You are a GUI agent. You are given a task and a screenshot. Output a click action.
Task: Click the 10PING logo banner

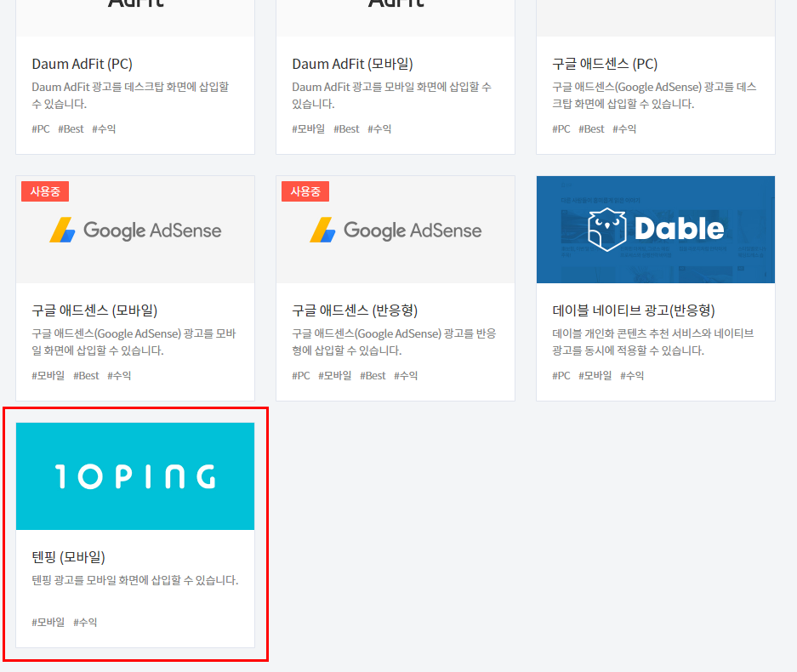(135, 476)
